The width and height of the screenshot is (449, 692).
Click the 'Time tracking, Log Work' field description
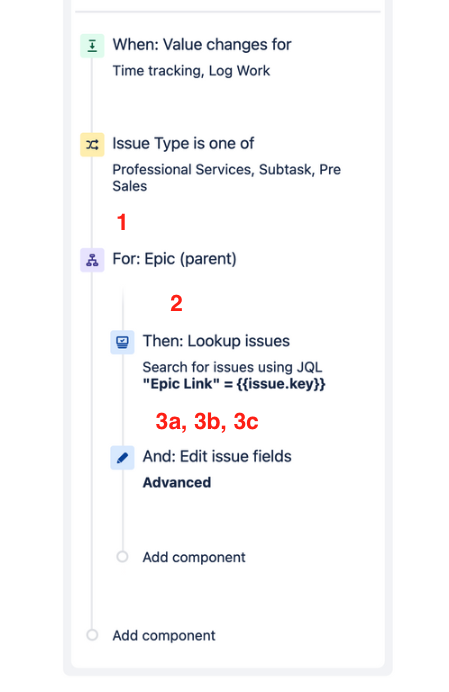(191, 71)
